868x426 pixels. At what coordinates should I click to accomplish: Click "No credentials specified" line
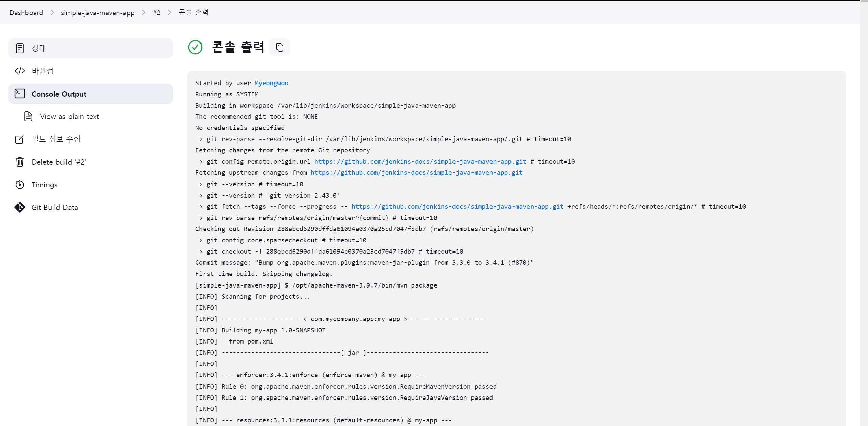[x=240, y=128]
